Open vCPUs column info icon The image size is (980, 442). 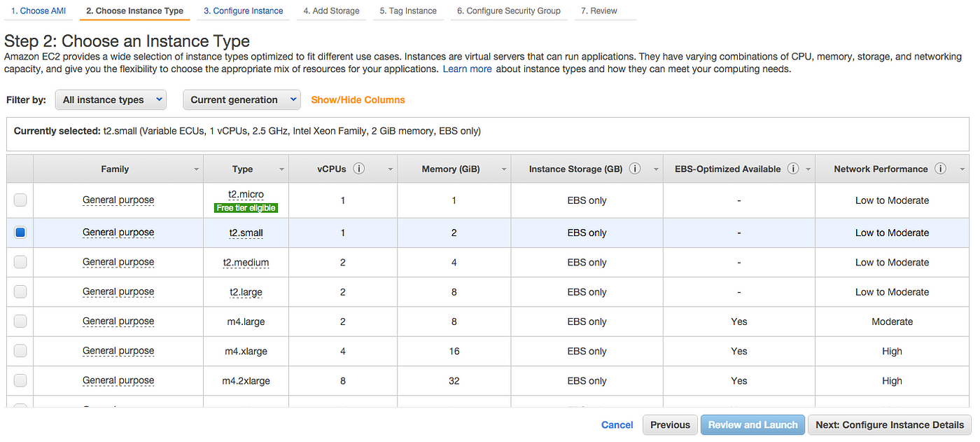pos(359,169)
